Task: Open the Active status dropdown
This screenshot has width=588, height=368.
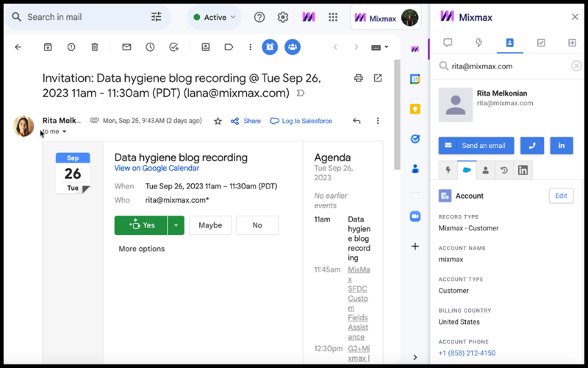Action: coord(214,17)
